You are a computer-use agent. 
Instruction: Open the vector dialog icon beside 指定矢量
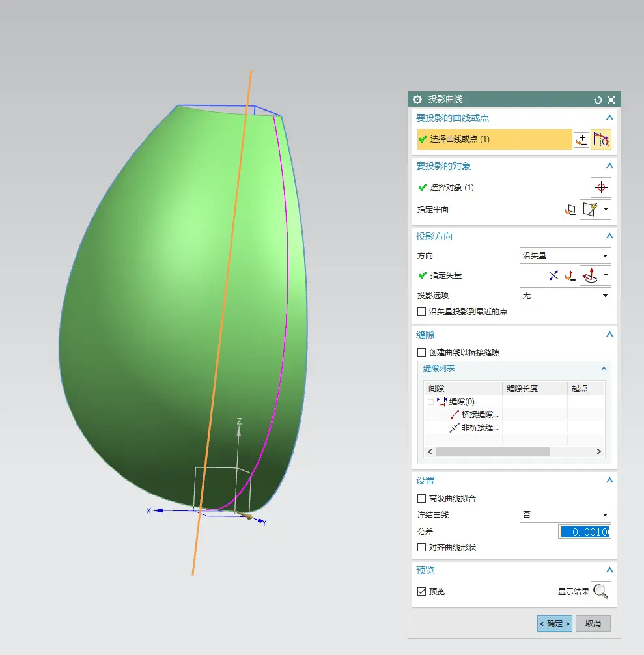570,275
